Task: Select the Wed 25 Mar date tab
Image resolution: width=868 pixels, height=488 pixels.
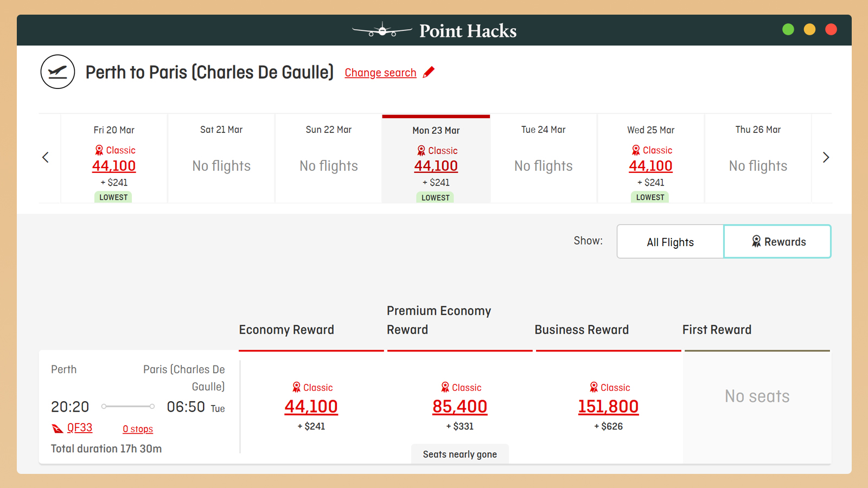Action: 650,158
